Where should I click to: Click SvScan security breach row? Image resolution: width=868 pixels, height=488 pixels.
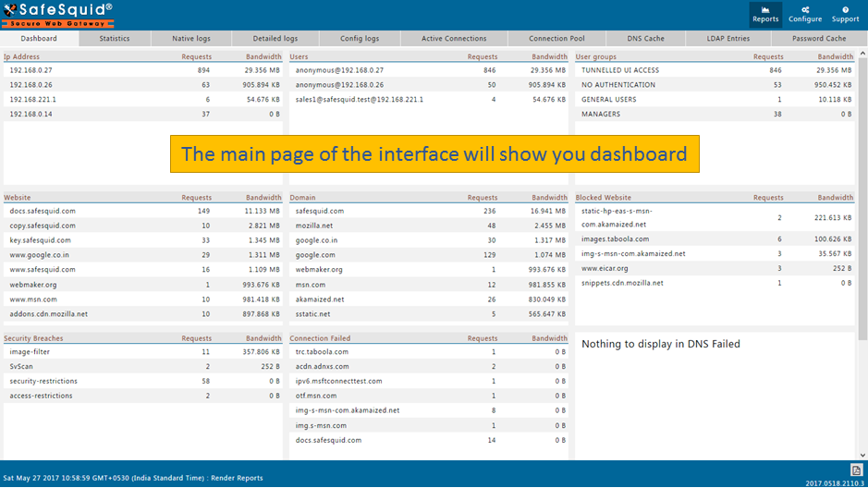coord(143,366)
